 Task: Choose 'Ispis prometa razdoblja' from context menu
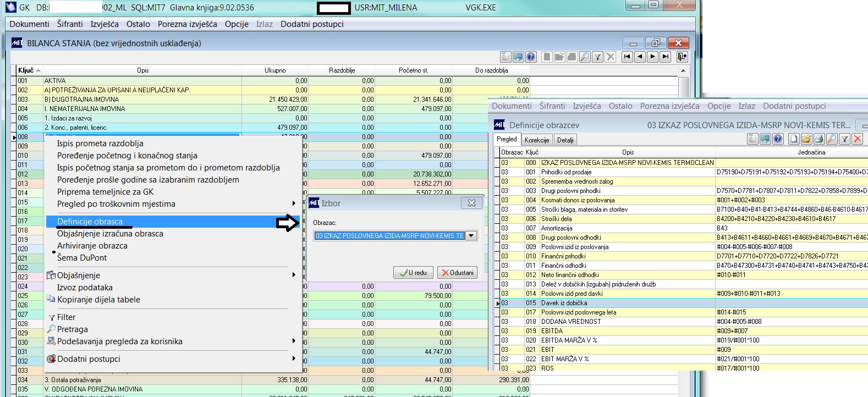[100, 144]
